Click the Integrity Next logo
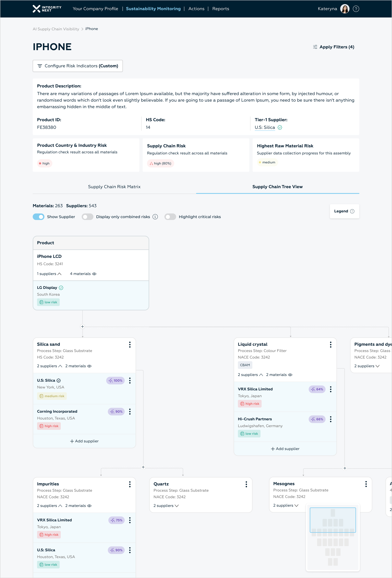 click(x=47, y=9)
